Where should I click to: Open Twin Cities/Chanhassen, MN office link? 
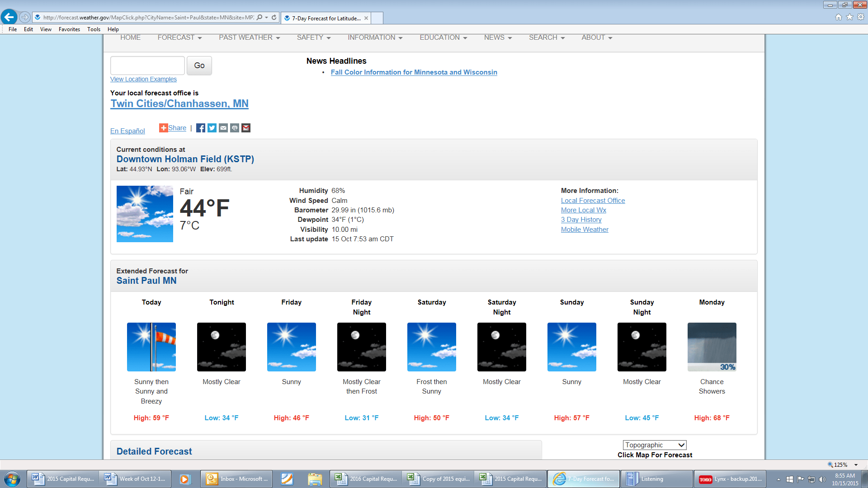(x=179, y=103)
